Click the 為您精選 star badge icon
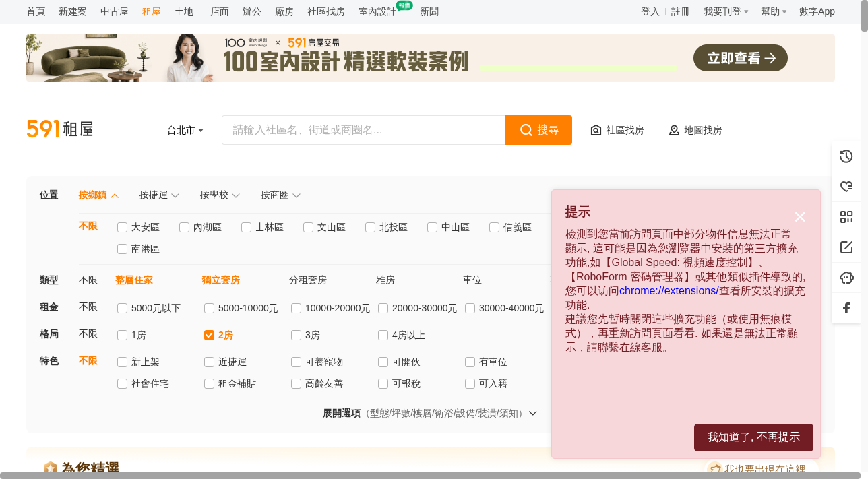868x479 pixels. click(x=51, y=468)
